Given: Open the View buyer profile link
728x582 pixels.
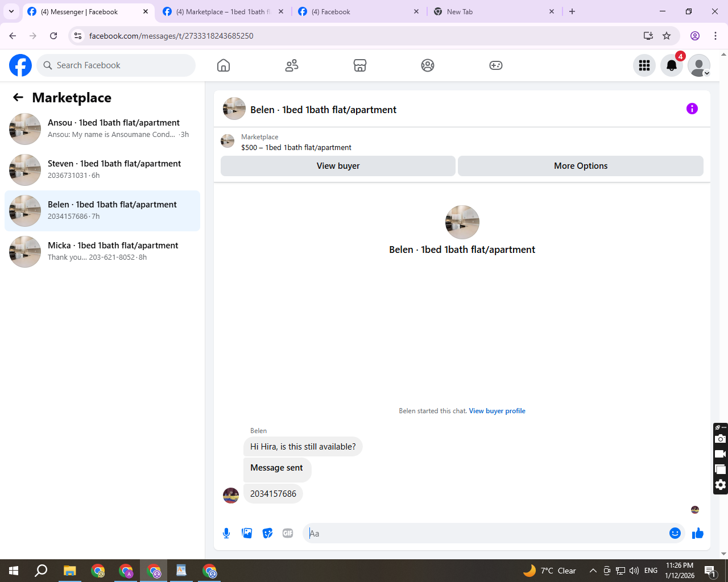Looking at the screenshot, I should click(x=497, y=411).
